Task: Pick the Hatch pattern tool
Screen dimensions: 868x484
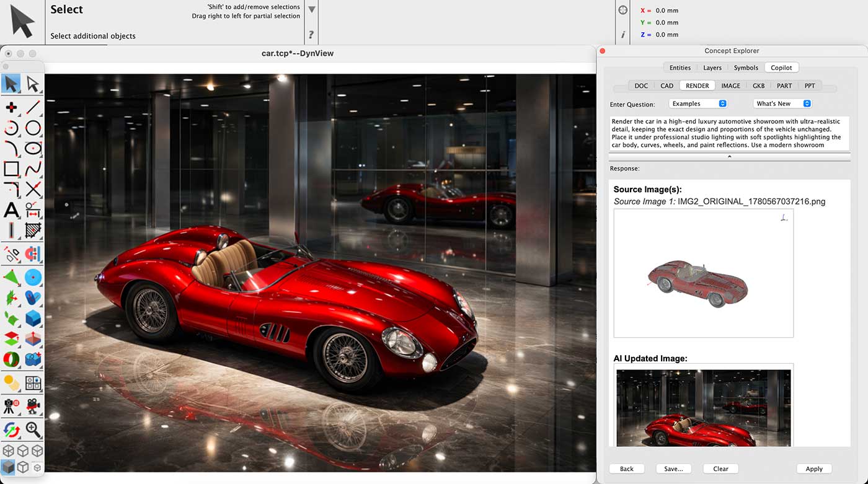Action: (x=33, y=231)
